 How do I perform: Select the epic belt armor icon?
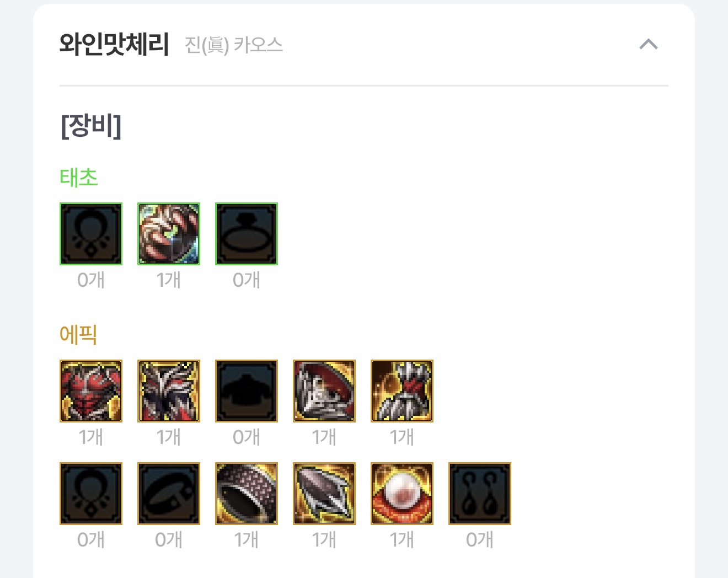[x=324, y=391]
